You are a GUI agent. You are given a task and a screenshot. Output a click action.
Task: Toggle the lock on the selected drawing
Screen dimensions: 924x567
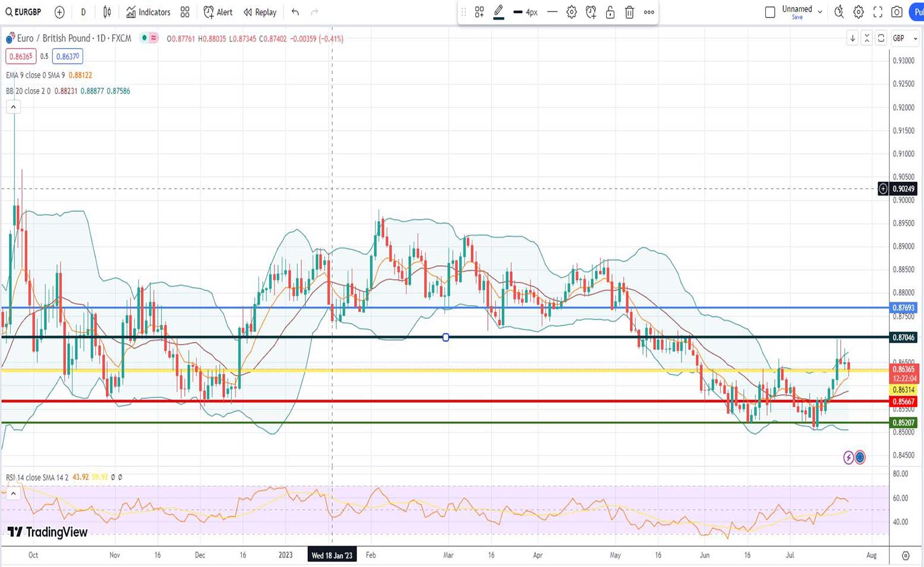click(x=610, y=12)
